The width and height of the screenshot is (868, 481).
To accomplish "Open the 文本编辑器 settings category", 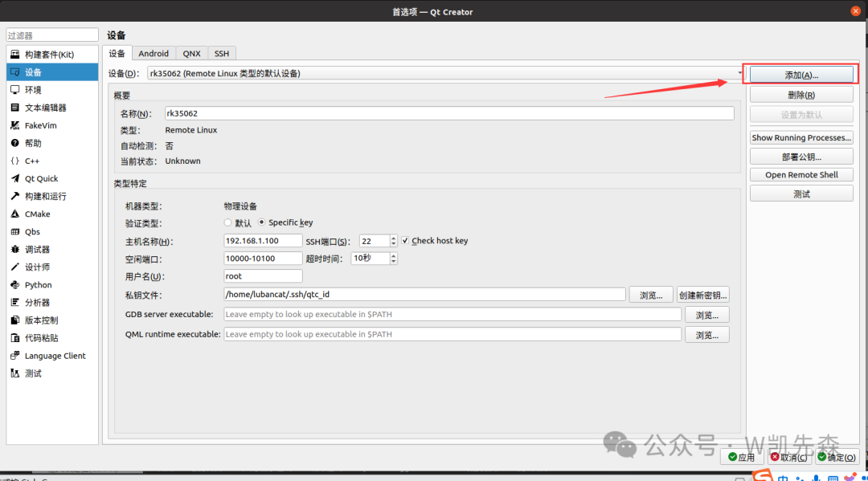I will click(x=45, y=108).
